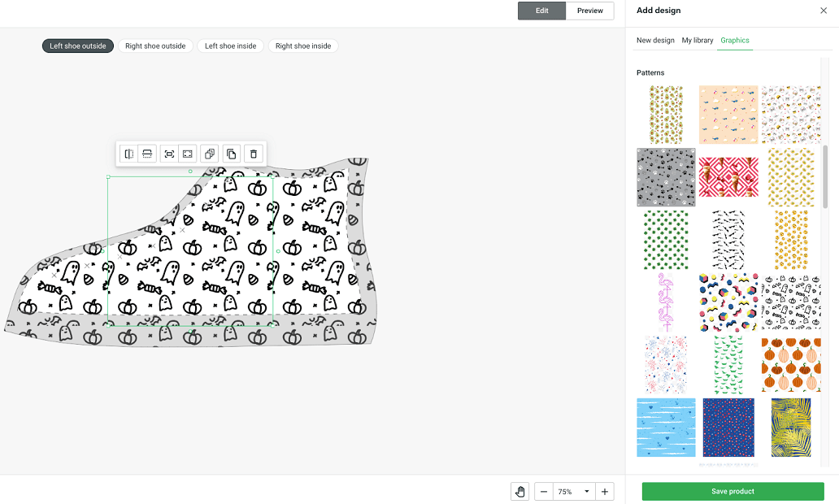Click the Save product button
Image resolution: width=839 pixels, height=504 pixels.
[731, 491]
